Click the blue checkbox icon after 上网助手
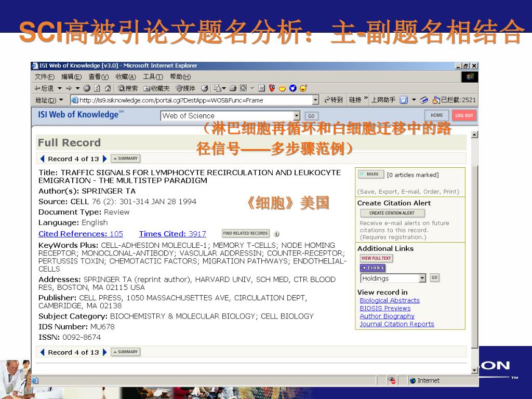The width and height of the screenshot is (532, 399). (x=403, y=100)
